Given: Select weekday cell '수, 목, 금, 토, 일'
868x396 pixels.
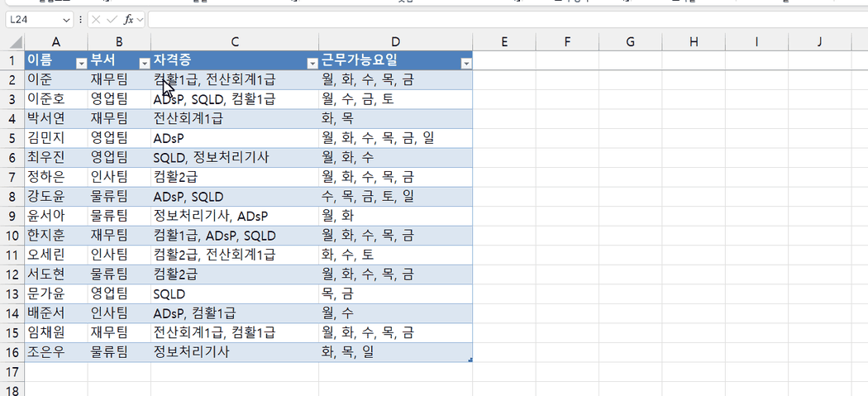Looking at the screenshot, I should (x=395, y=196).
